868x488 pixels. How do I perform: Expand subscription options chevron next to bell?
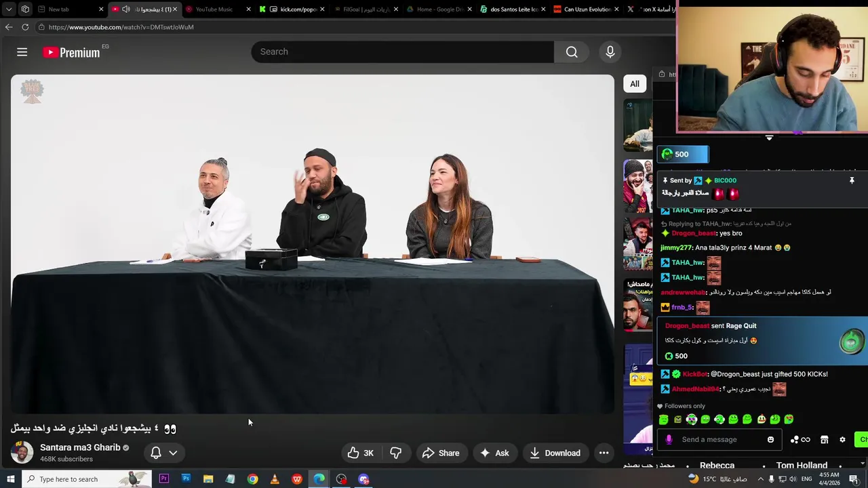pyautogui.click(x=173, y=453)
